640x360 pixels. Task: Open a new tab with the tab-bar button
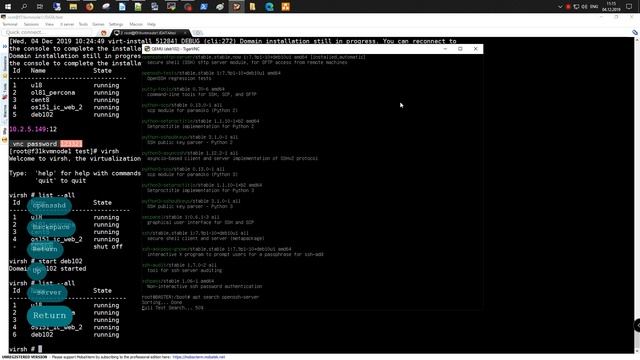tap(198, 33)
